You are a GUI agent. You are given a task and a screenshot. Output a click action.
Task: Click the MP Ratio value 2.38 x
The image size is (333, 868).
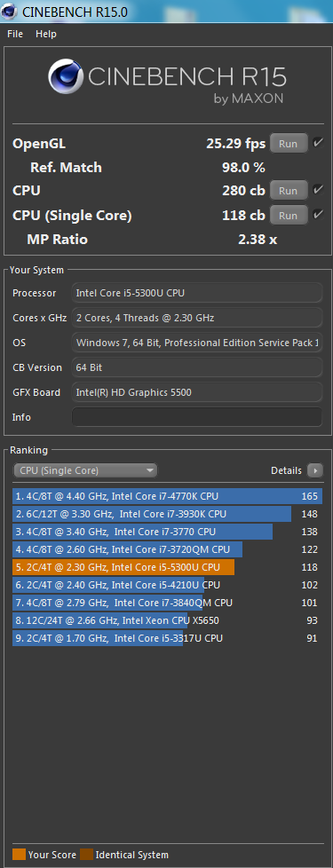pos(258,239)
